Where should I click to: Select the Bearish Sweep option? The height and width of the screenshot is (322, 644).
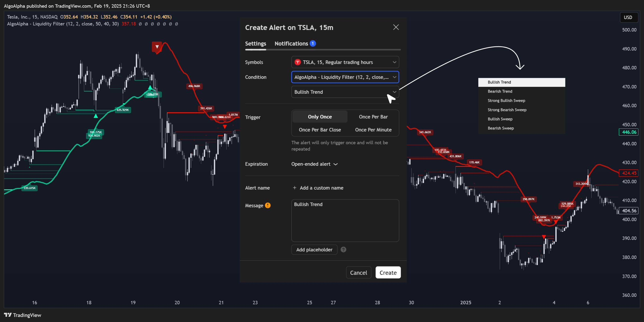(521, 128)
